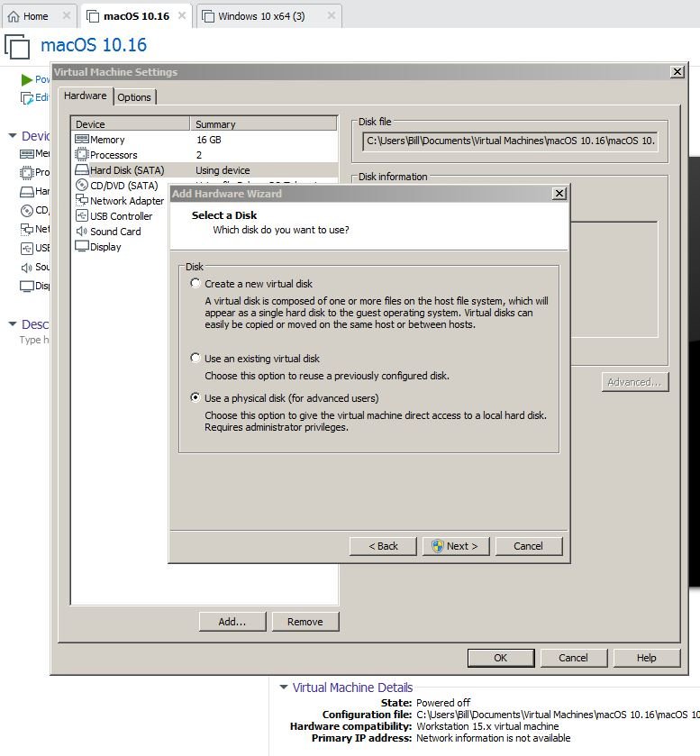The width and height of the screenshot is (700, 756).
Task: Click the Disk file path field
Action: click(510, 141)
